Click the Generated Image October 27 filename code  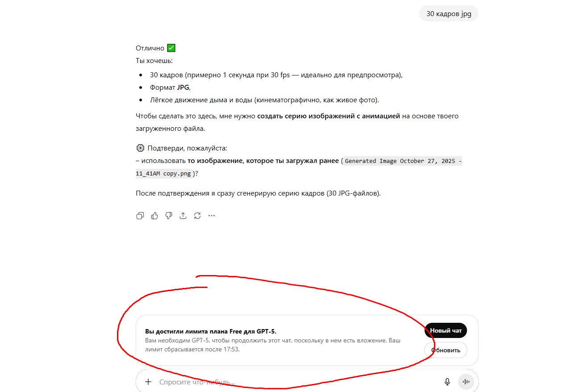299,167
